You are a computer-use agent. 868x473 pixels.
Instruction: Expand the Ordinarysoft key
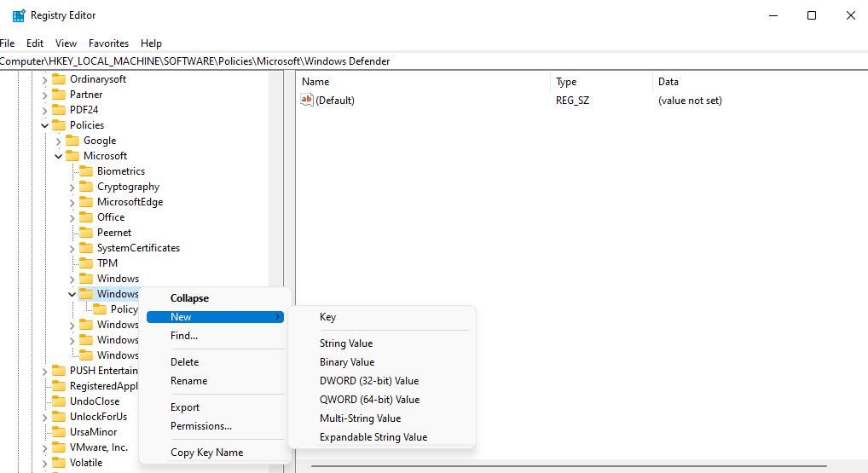coord(45,79)
